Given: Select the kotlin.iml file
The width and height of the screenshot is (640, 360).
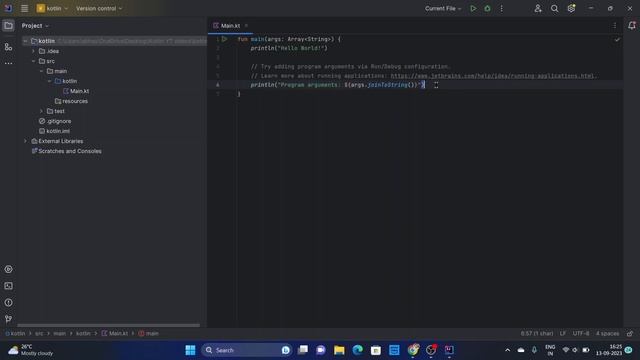Looking at the screenshot, I should click(x=54, y=131).
